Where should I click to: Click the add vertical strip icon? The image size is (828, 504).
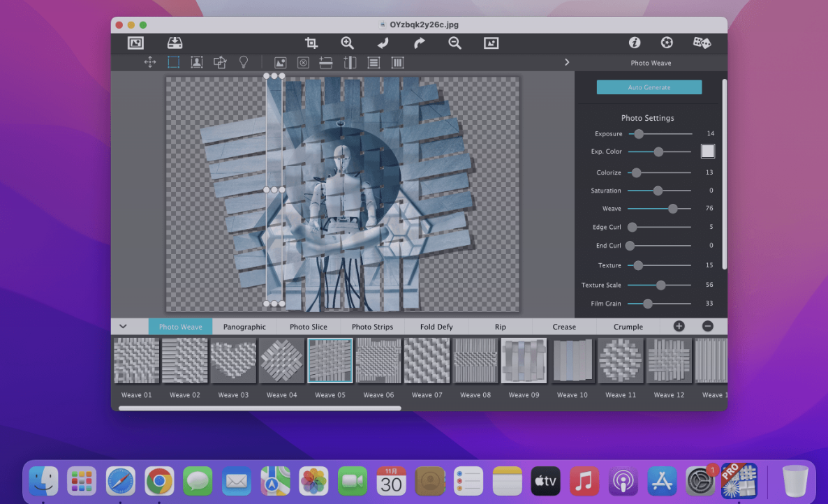[x=350, y=63]
